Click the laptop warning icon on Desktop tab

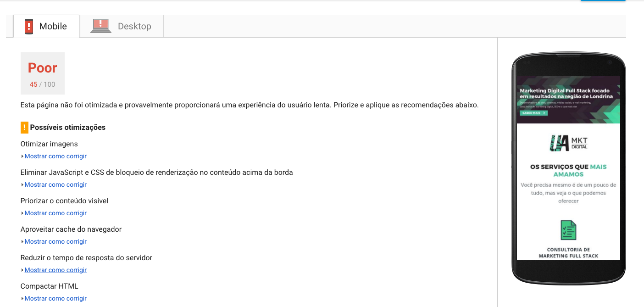[x=101, y=26]
